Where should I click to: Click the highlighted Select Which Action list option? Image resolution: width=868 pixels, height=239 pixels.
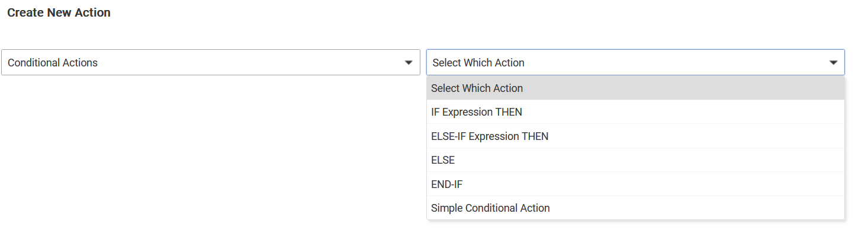(477, 88)
